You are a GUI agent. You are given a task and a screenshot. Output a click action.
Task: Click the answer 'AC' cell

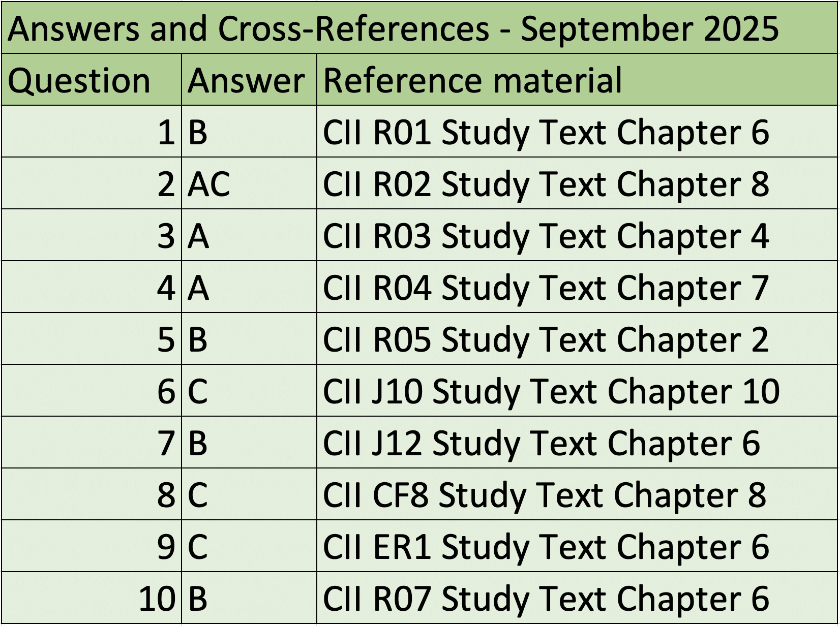pyautogui.click(x=249, y=184)
